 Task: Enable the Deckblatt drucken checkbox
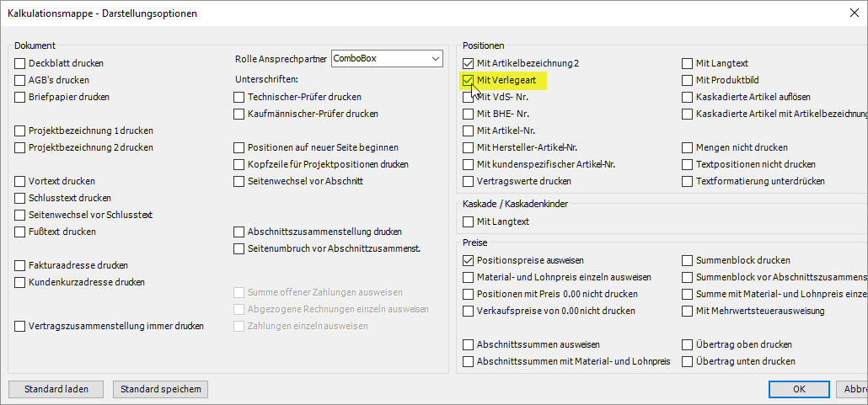21,63
